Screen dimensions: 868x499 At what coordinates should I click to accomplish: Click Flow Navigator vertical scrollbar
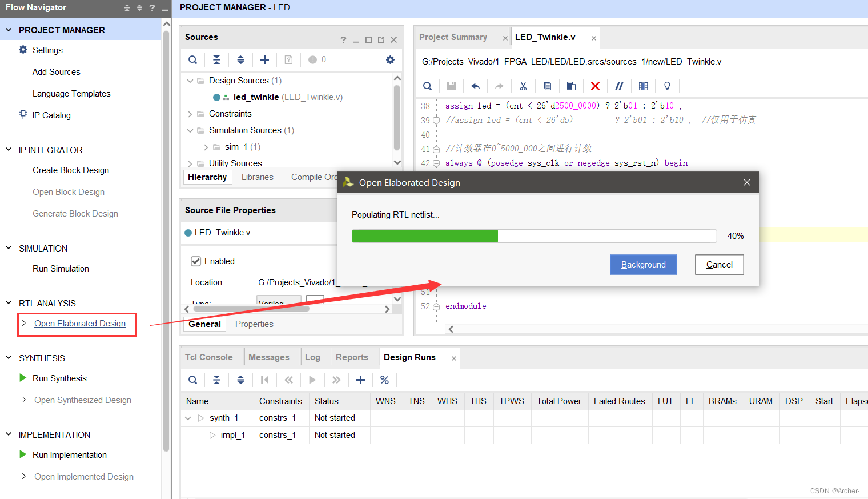(166, 240)
